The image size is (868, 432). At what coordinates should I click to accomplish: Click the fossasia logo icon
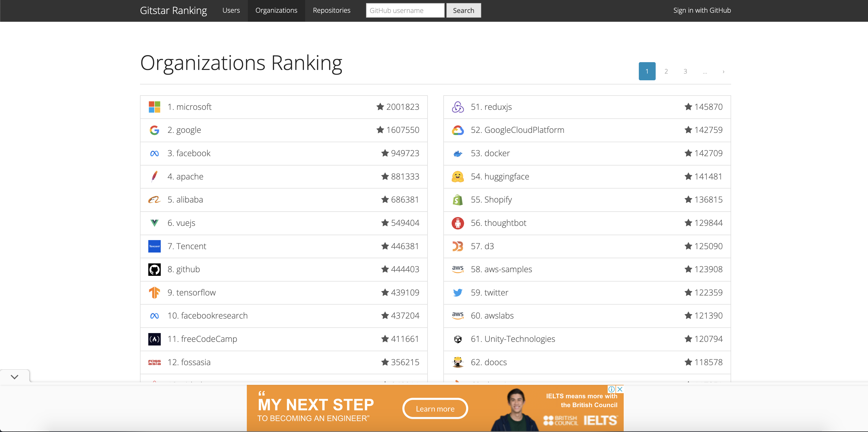154,362
